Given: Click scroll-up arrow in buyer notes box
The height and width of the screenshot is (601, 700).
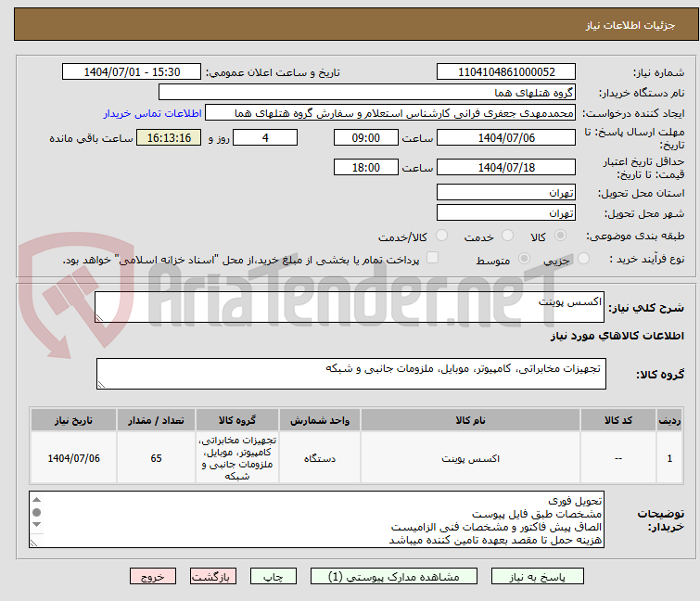Looking at the screenshot, I should pyautogui.click(x=36, y=500).
